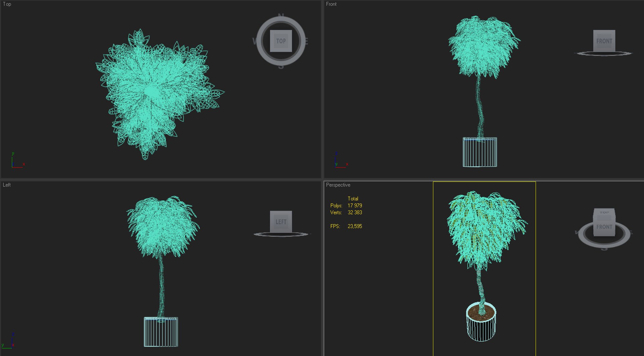
Task: Click the LEFT face of the Left viewport ViewCube
Action: 281,222
